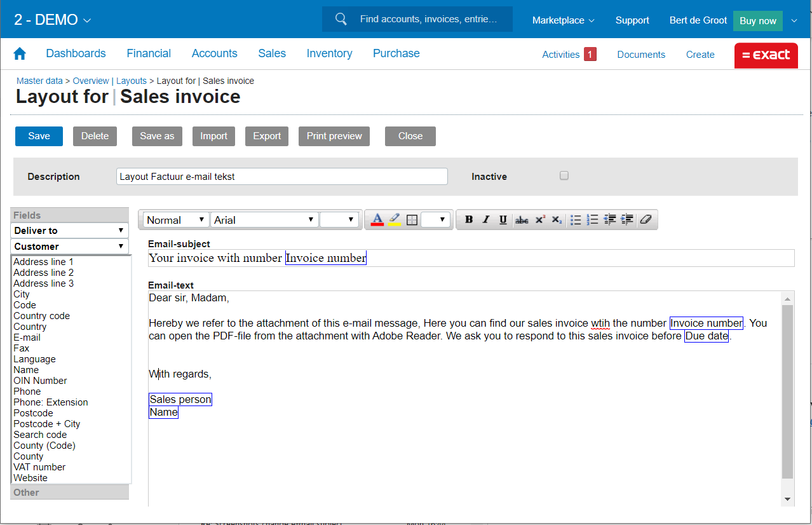Expand the Deliver to fields dropdown
812x525 pixels.
[69, 230]
